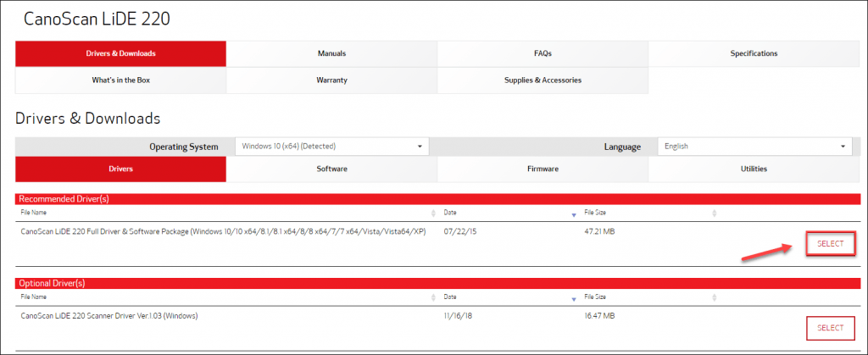The image size is (868, 355).
Task: Sort Recommended Drivers by File Size
Action: click(x=715, y=214)
